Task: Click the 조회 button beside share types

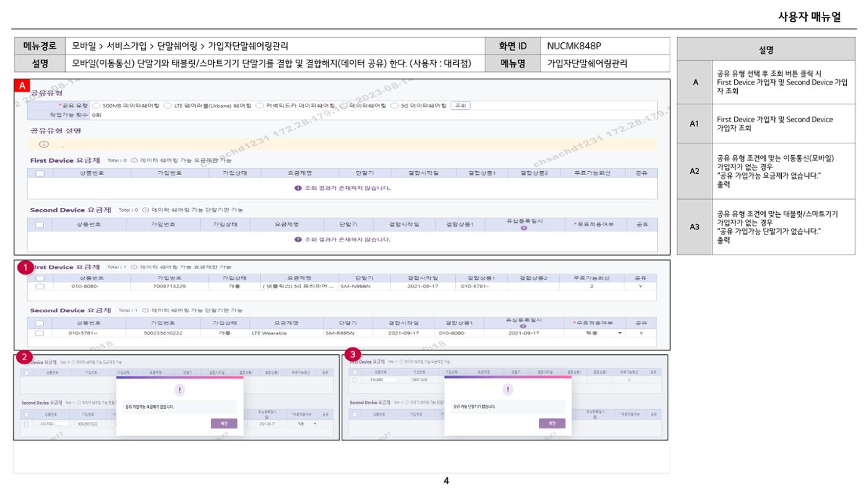Action: [460, 105]
